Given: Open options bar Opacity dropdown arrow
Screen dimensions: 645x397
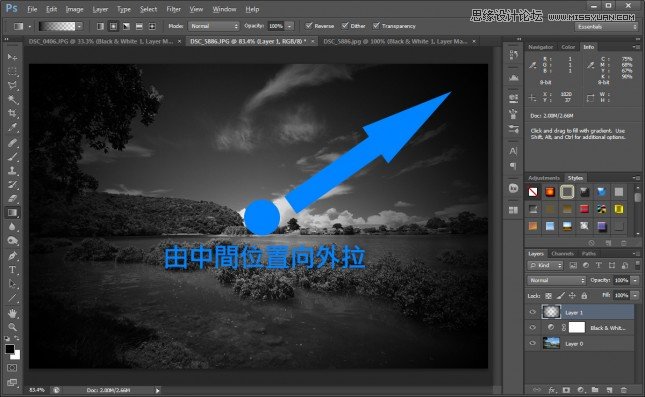Looking at the screenshot, I should (x=290, y=26).
